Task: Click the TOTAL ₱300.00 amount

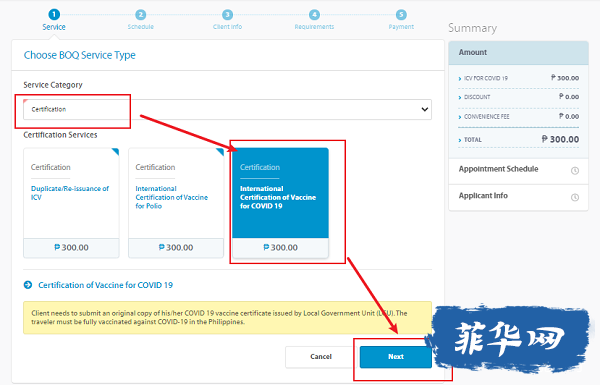Action: pos(560,139)
